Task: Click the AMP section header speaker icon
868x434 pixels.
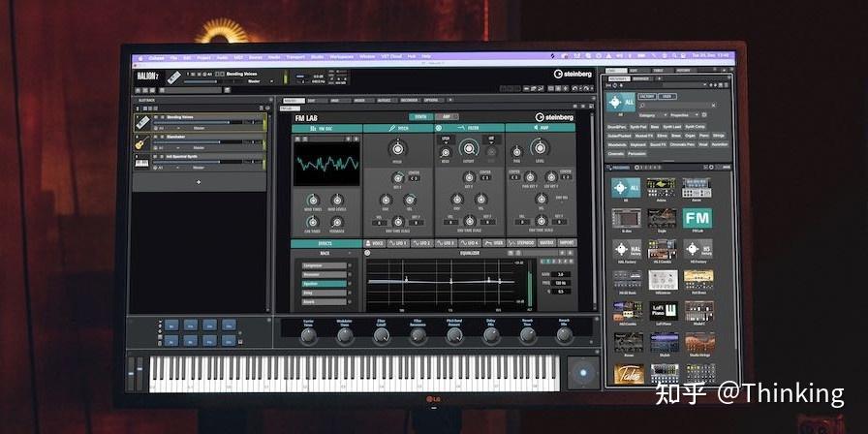Action: [x=536, y=128]
